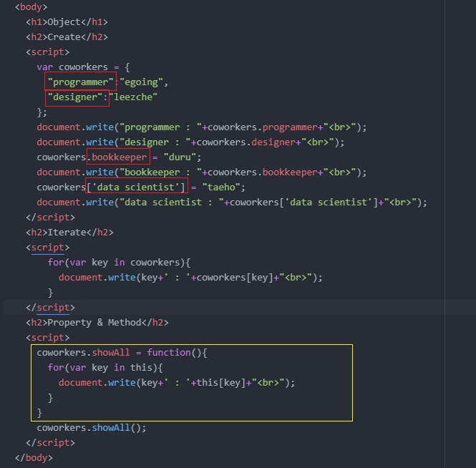Click the "bookkeeper : " string in document.write

pos(160,172)
